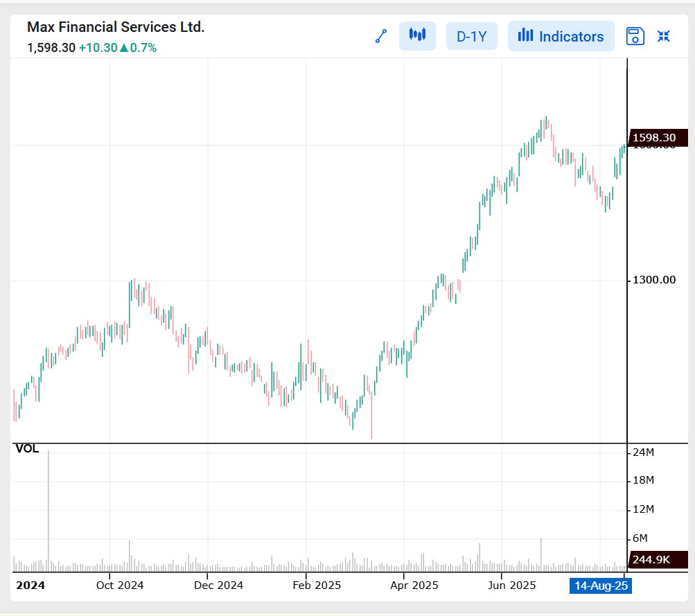Screen dimensions: 695x616
Task: Click the Jun 2025 time axis label
Action: [511, 586]
